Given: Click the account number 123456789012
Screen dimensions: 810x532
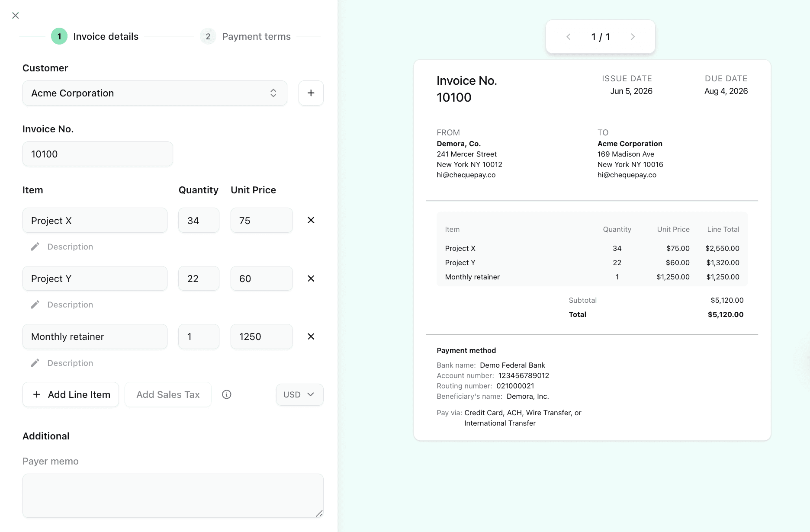Looking at the screenshot, I should tap(524, 375).
